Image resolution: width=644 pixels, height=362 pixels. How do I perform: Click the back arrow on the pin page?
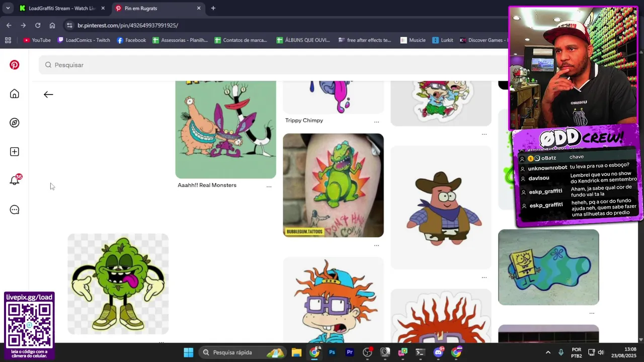click(x=48, y=95)
